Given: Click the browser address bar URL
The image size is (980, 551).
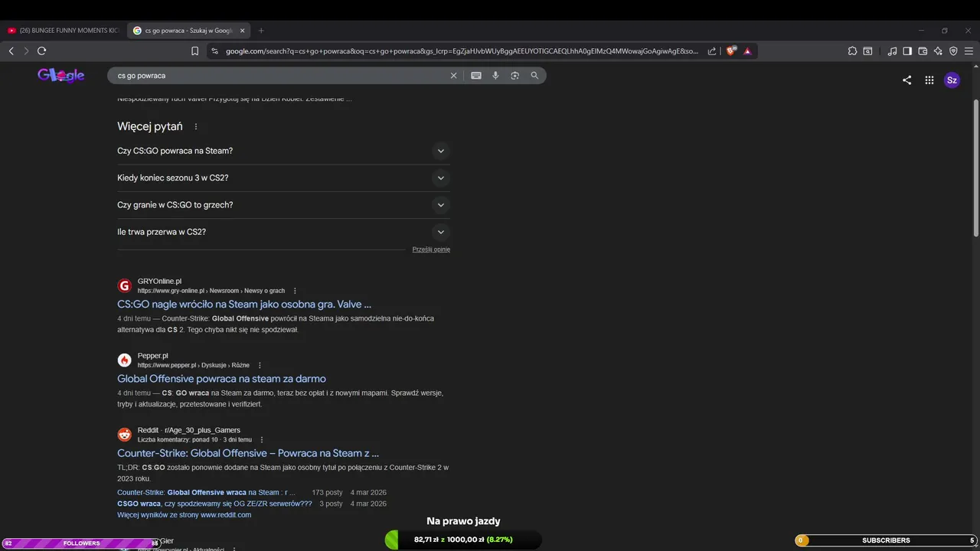Looking at the screenshot, I should (462, 51).
